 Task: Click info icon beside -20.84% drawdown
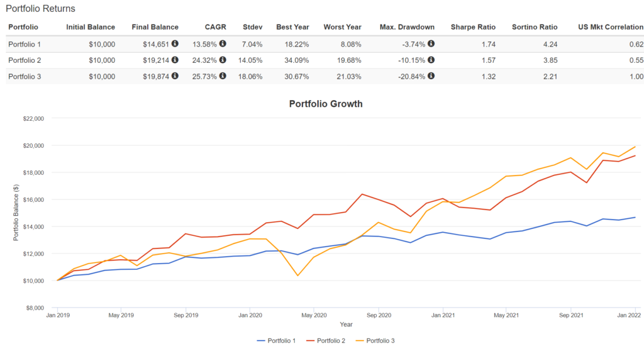click(431, 77)
